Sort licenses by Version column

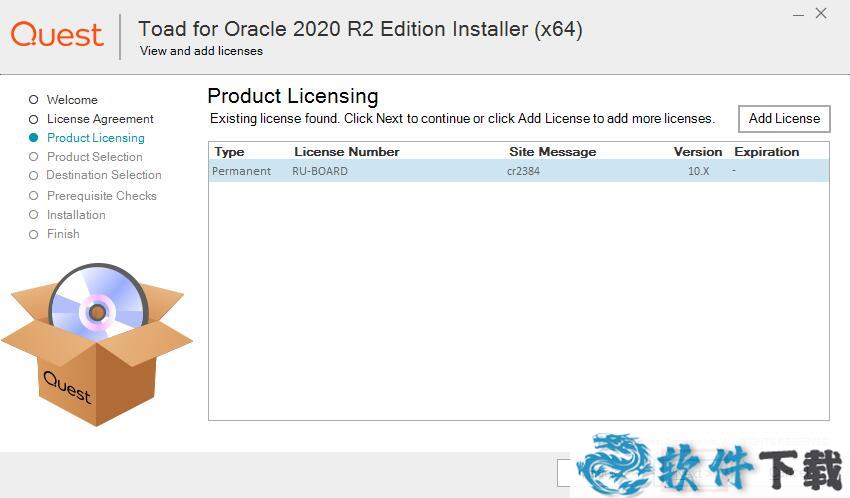(697, 152)
